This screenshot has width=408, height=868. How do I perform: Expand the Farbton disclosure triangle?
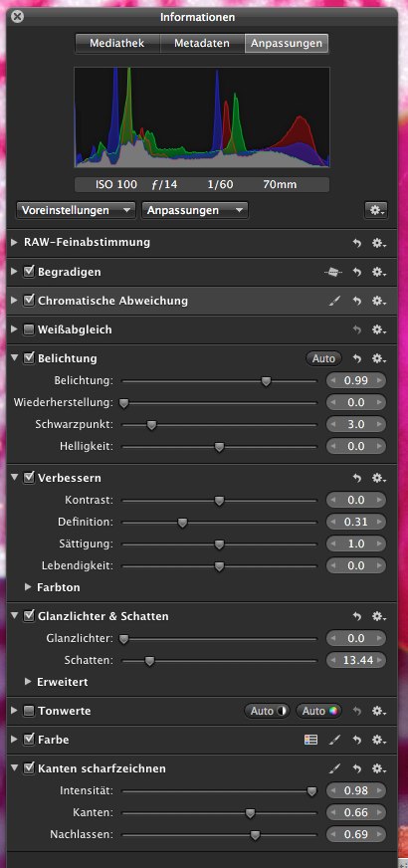click(28, 587)
